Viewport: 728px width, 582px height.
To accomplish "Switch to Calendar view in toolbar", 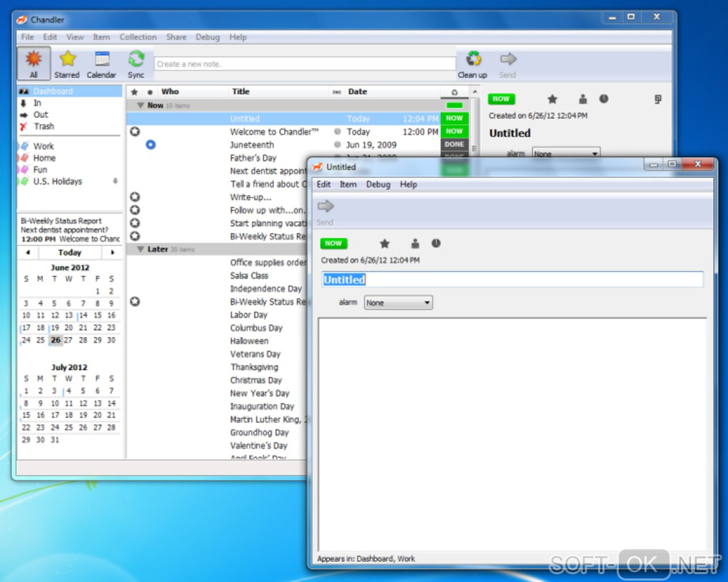I will [x=101, y=63].
